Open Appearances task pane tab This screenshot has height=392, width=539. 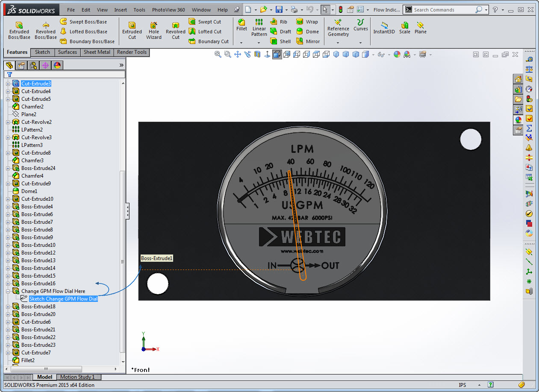[518, 120]
